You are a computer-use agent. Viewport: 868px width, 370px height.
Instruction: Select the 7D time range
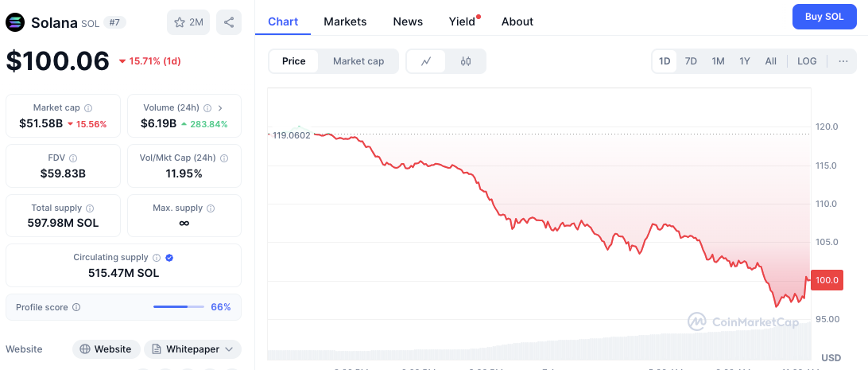[x=691, y=61]
